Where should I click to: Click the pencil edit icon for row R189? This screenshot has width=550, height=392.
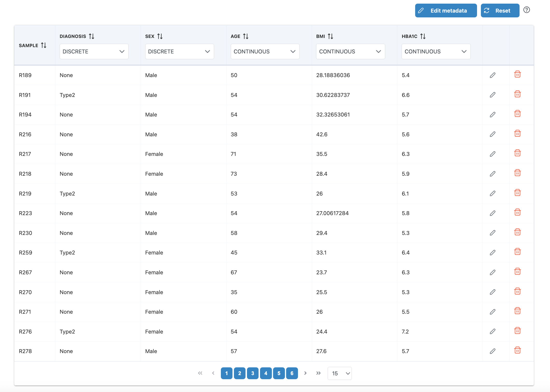pyautogui.click(x=492, y=75)
